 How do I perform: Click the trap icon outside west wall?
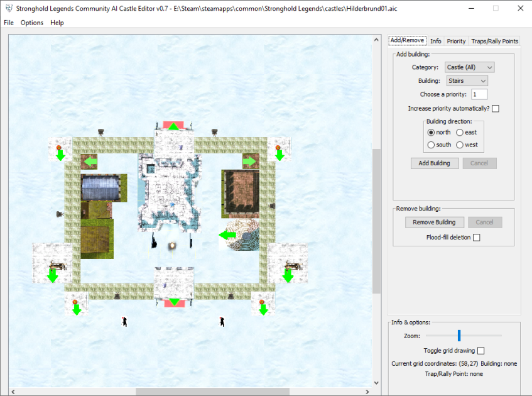pyautogui.click(x=60, y=214)
